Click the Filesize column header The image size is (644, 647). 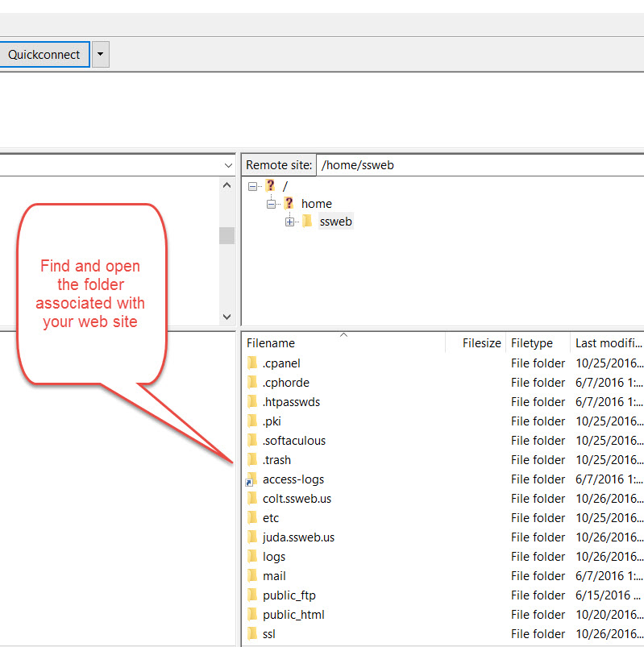tap(481, 343)
